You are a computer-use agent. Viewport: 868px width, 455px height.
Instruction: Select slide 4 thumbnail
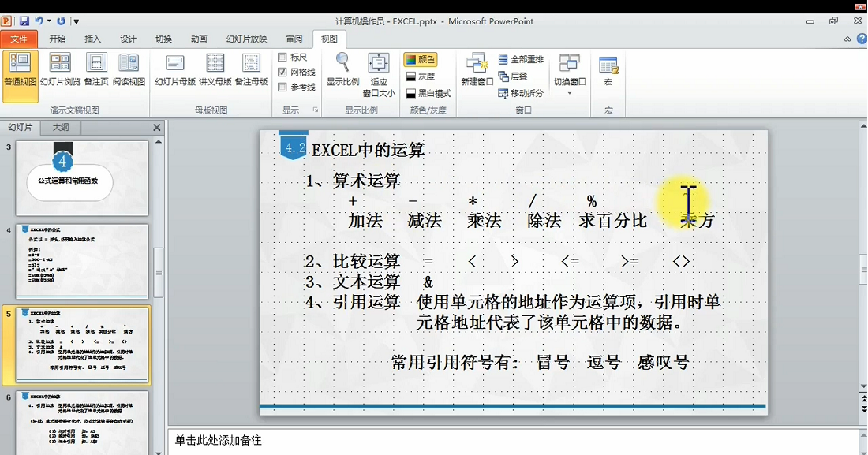pos(82,261)
